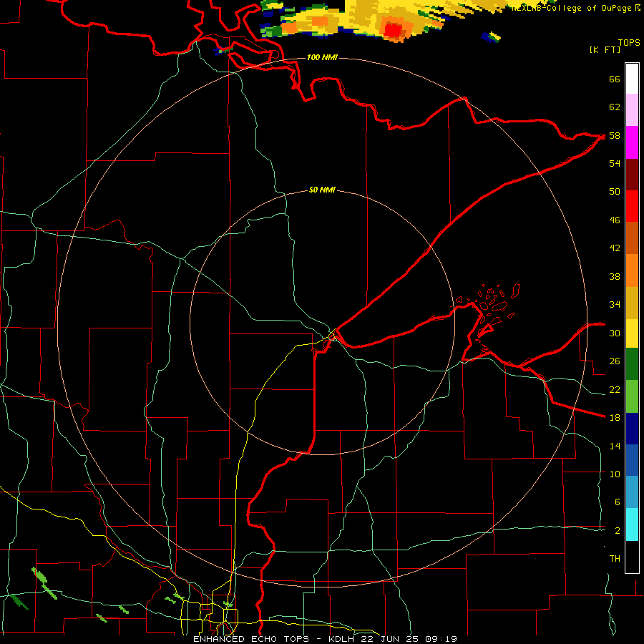Pick the bright orange swatch above 38
Screen dimensions: 644x644
(632, 270)
